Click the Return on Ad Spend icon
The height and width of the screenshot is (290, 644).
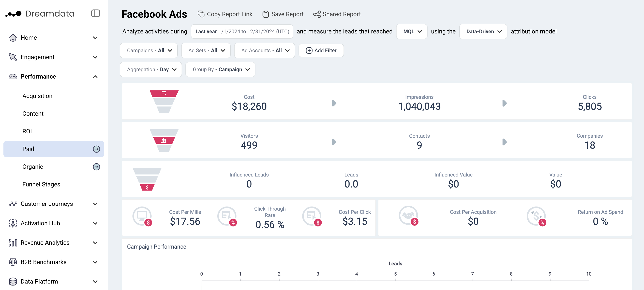point(536,216)
